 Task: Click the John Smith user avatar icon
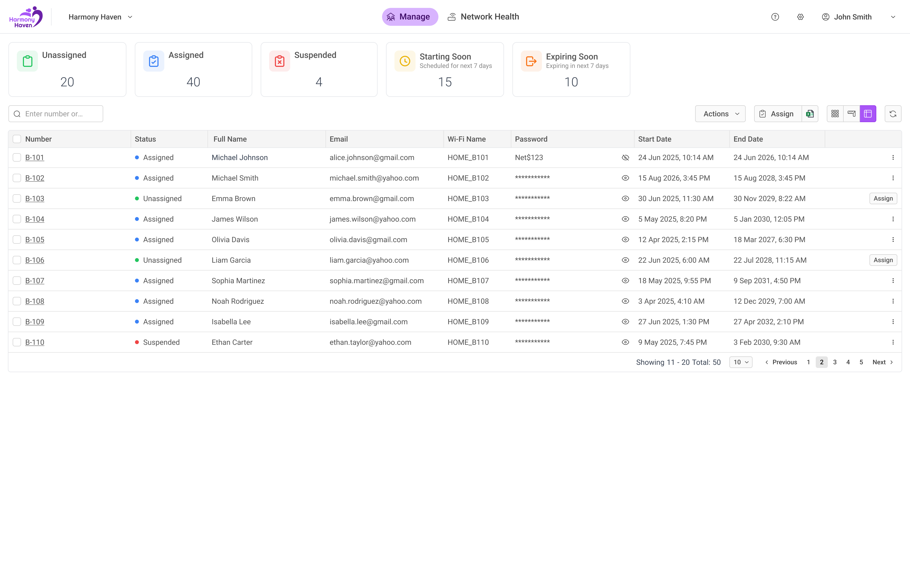[825, 17]
